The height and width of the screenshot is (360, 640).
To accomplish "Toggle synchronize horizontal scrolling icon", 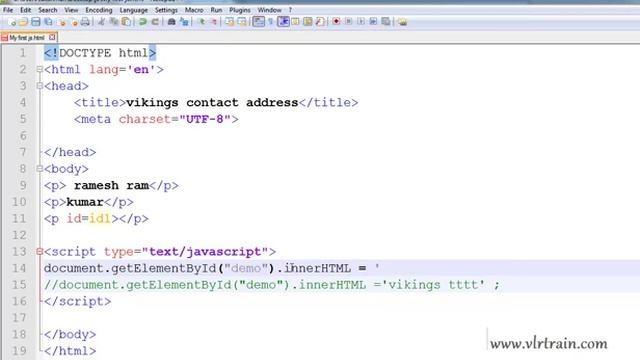I will (x=242, y=22).
